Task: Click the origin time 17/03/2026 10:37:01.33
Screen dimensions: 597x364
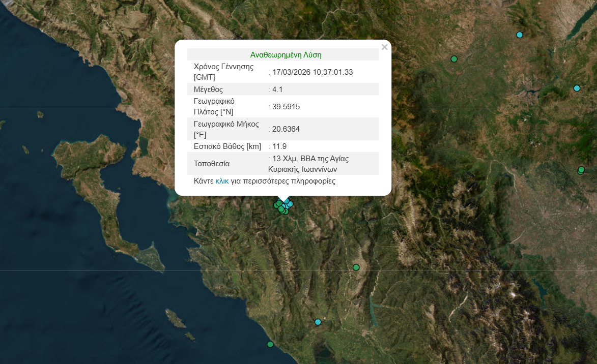Action: coord(312,72)
